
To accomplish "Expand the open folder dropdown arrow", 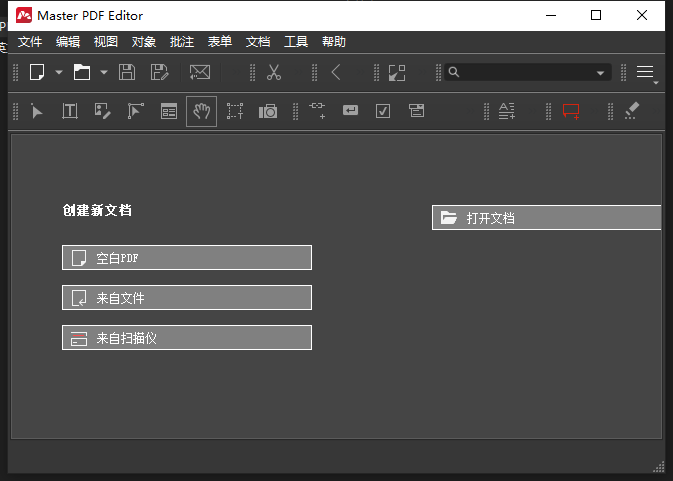I will click(103, 72).
